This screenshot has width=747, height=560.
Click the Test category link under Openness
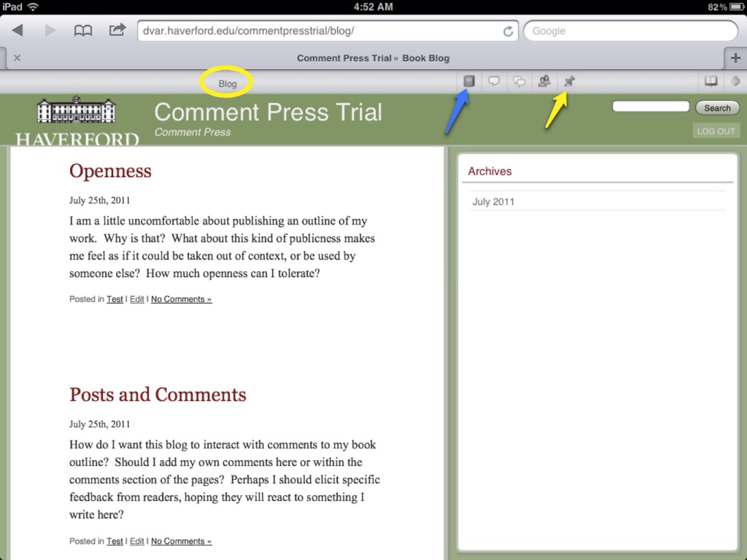(x=115, y=299)
